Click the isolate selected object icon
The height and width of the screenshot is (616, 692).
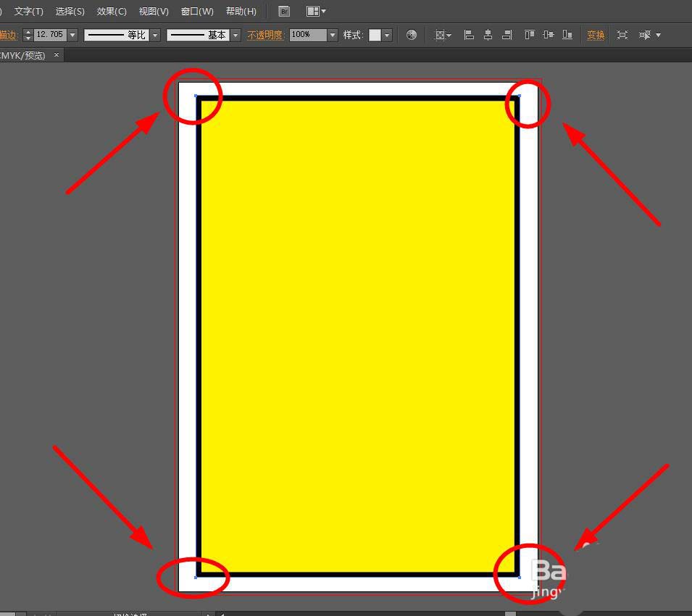pyautogui.click(x=622, y=35)
